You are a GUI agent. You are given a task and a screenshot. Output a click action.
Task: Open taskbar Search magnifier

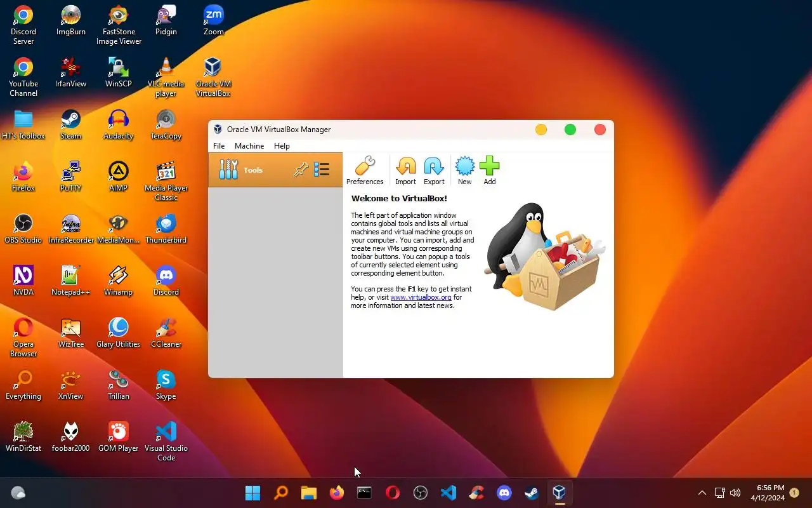click(x=280, y=493)
